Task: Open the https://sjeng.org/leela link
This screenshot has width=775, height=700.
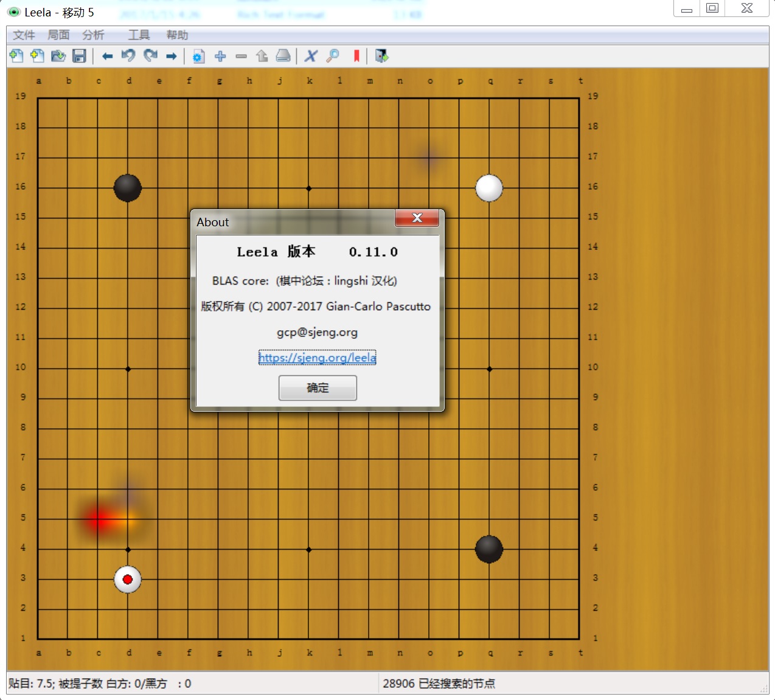Action: (x=318, y=358)
